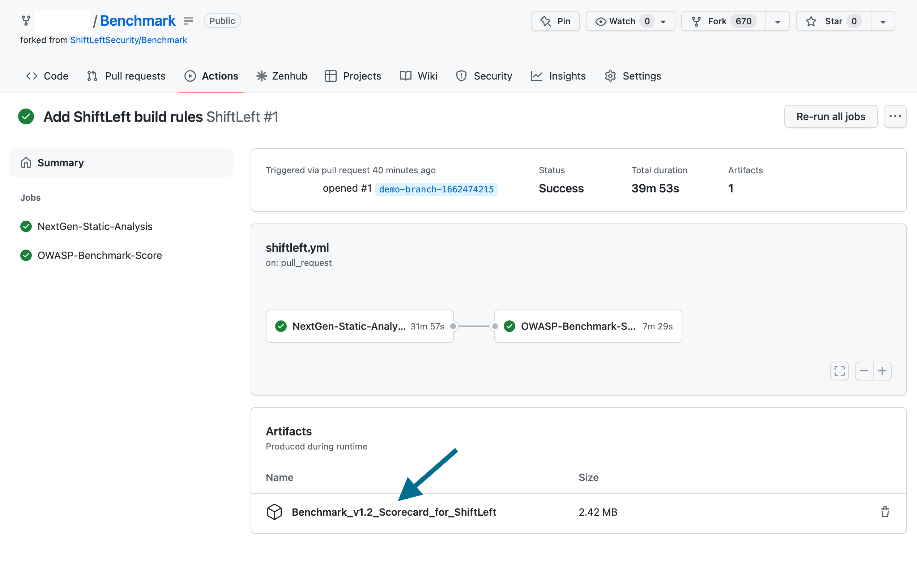
Task: Open the Fork options dropdown arrow
Action: pos(778,22)
